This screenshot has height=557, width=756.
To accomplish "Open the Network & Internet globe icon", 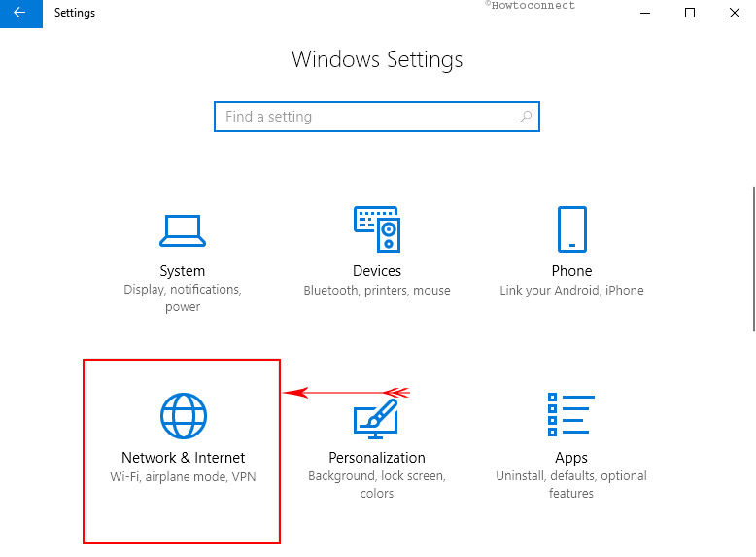I will point(184,416).
